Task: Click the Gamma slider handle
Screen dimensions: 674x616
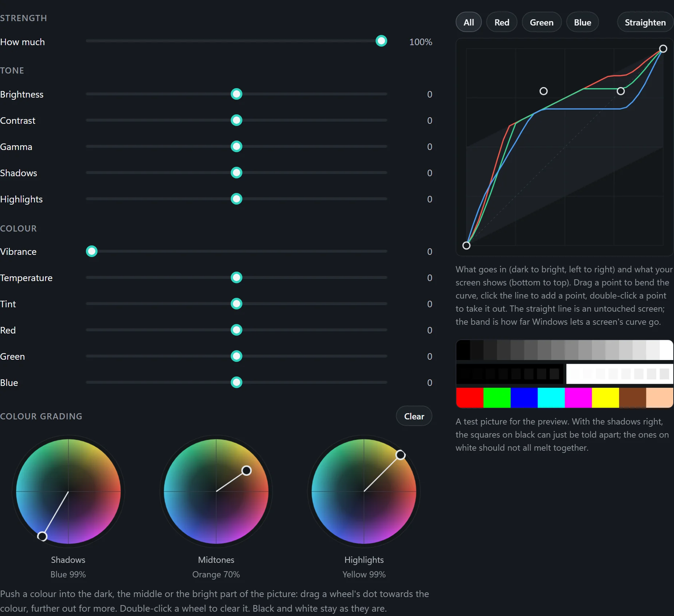Action: coord(237,146)
